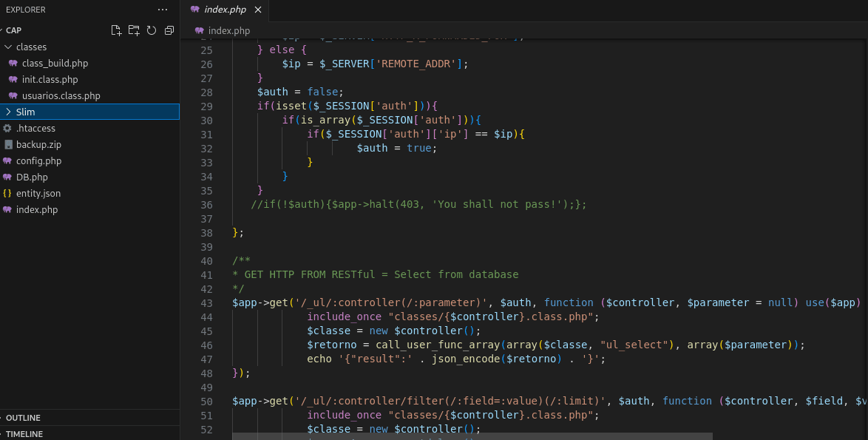Screen dimensions: 868x440
Task: Click the archive icon beside backup.zip
Action: [x=7, y=145]
